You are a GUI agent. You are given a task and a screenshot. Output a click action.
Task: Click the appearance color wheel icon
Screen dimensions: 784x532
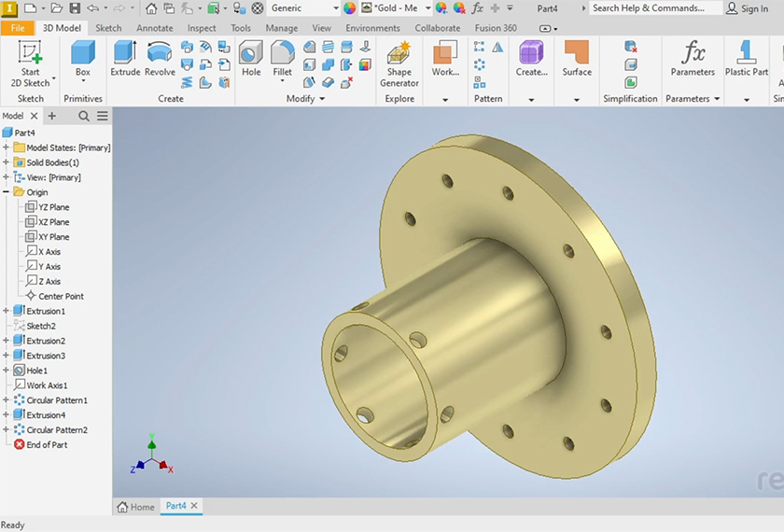(349, 8)
